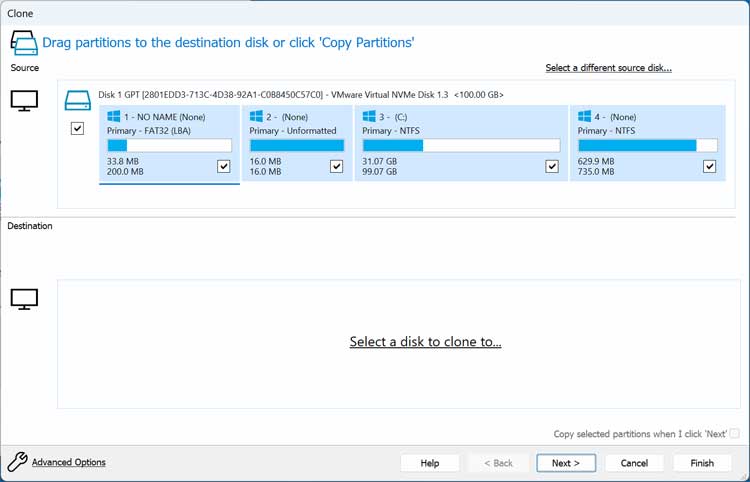The width and height of the screenshot is (750, 482).
Task: Click the 'Clone' window title
Action: tap(20, 13)
